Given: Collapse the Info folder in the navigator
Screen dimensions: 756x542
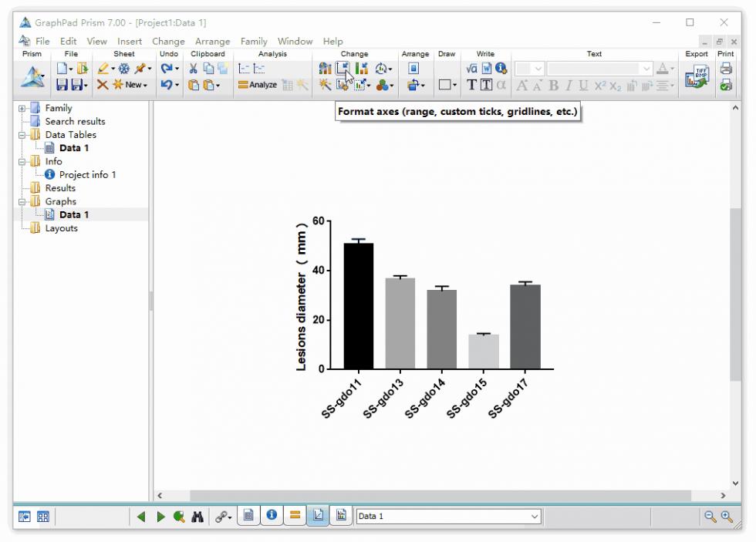Looking at the screenshot, I should tap(22, 162).
